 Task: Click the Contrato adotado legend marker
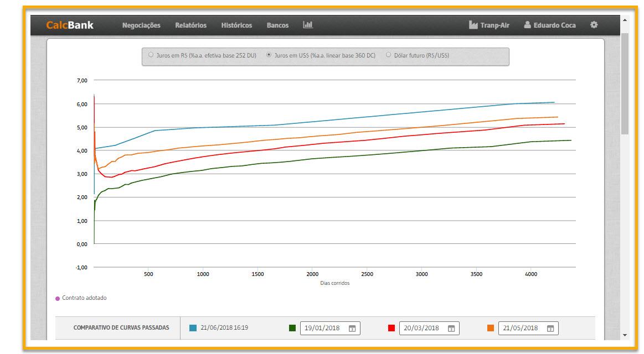coord(58,299)
